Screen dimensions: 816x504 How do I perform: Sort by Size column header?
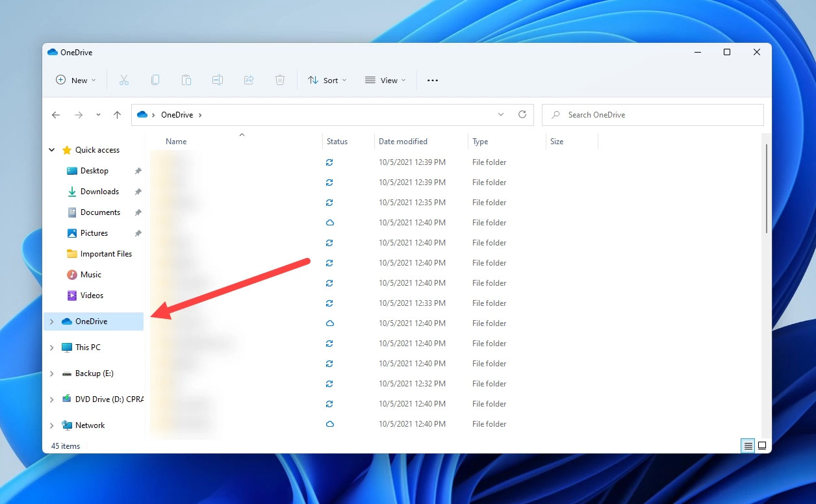pos(557,142)
